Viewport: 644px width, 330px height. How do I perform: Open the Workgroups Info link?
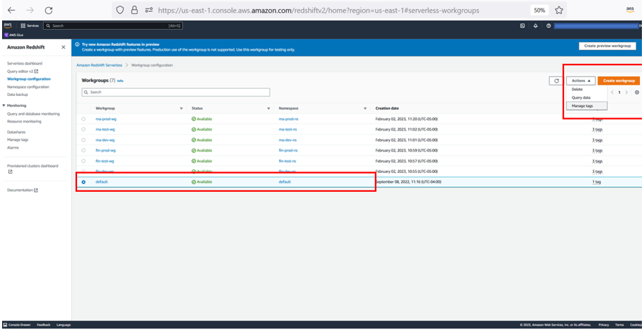pos(120,81)
